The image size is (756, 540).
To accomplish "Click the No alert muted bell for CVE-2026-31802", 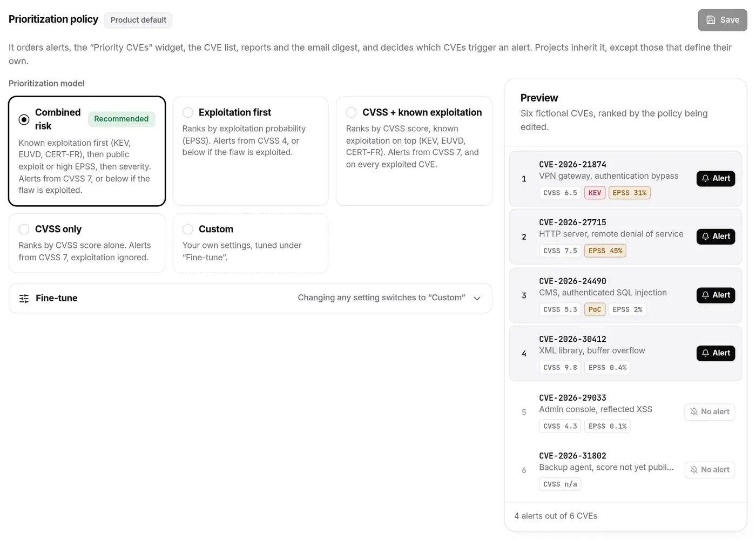I will coord(694,470).
